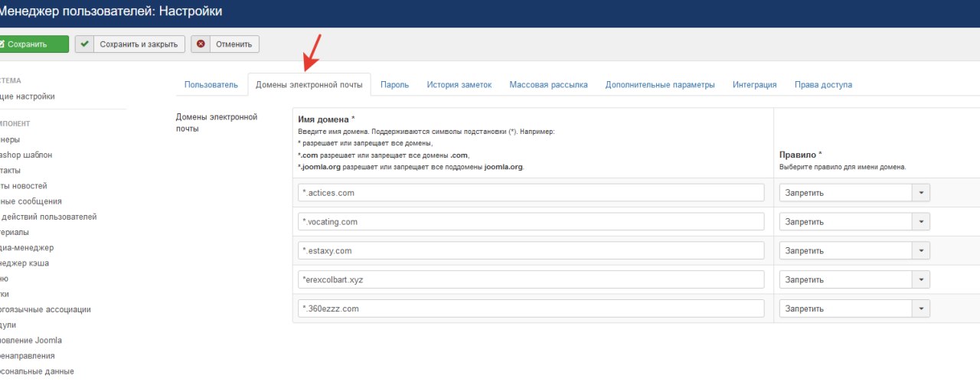Open rule dropdown for *erexcolbart.xyz
Image resolution: width=980 pixels, height=385 pixels.
(854, 279)
